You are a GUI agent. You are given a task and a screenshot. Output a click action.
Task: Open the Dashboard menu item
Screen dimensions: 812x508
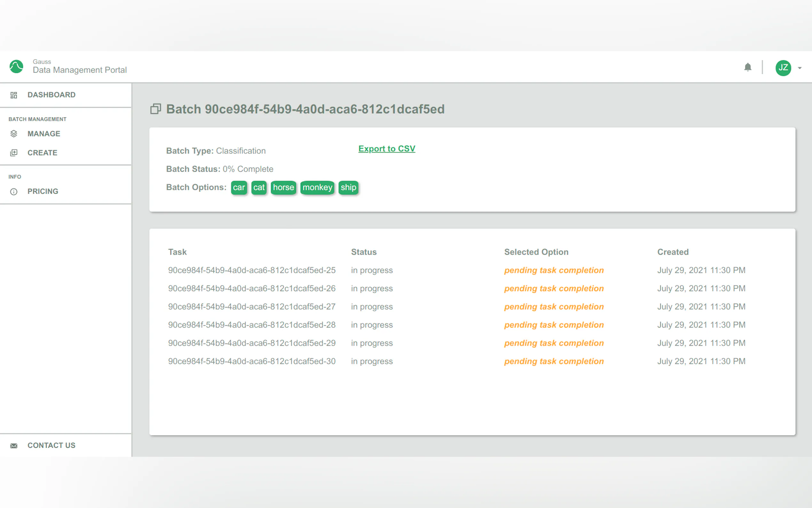(51, 95)
